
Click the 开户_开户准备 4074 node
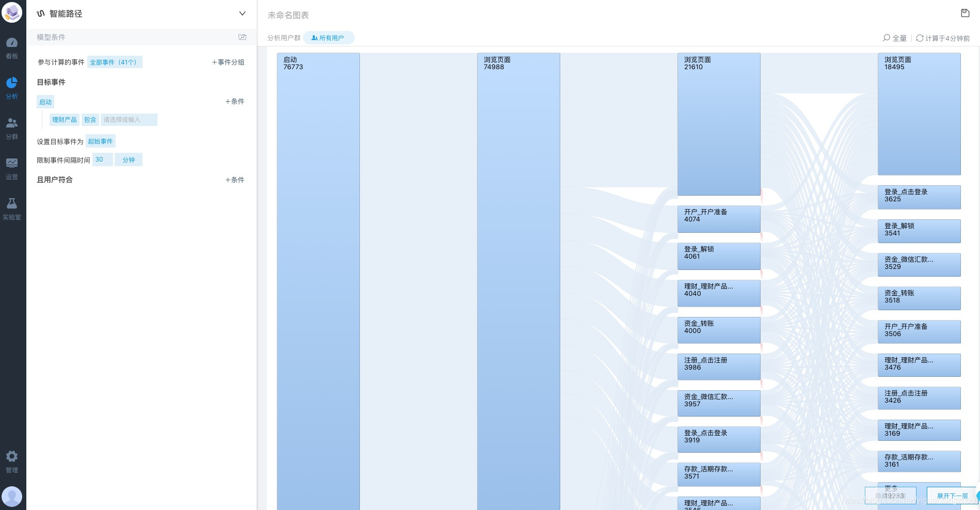coord(719,219)
